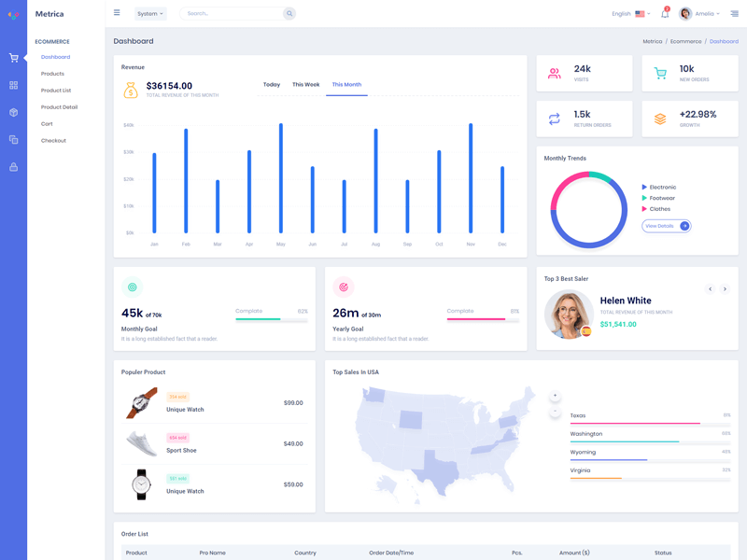The image size is (747, 560).
Task: Toggle the hamburger menu in top bar
Action: (x=117, y=13)
